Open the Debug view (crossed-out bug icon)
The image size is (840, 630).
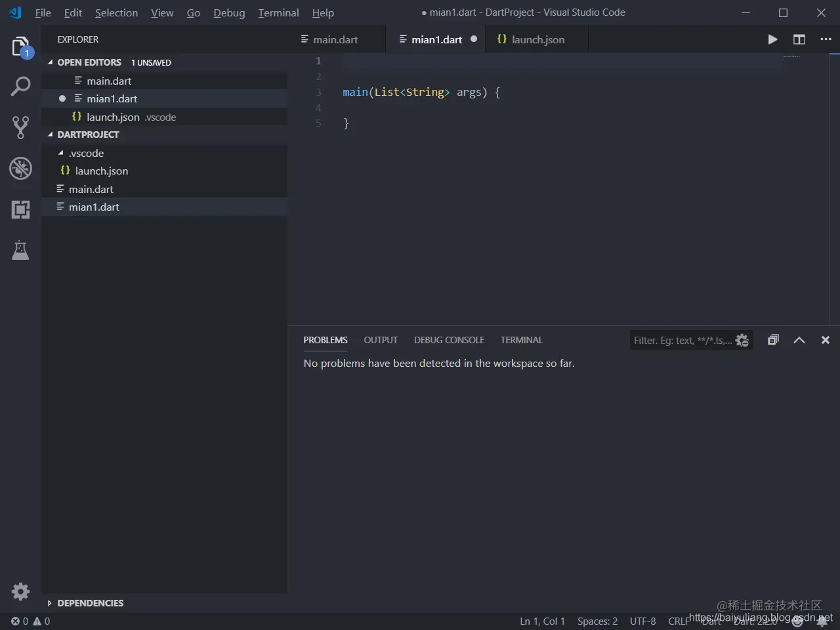click(x=20, y=168)
